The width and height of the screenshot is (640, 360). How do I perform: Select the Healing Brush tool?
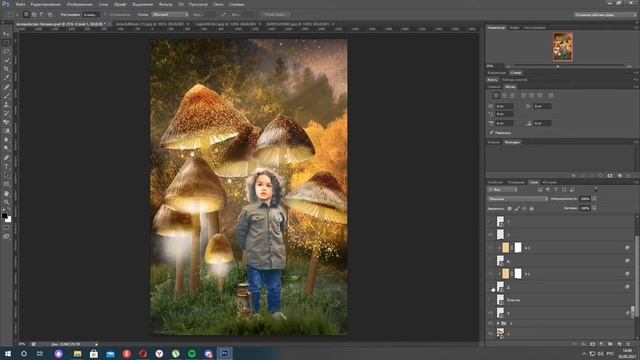pos(6,87)
